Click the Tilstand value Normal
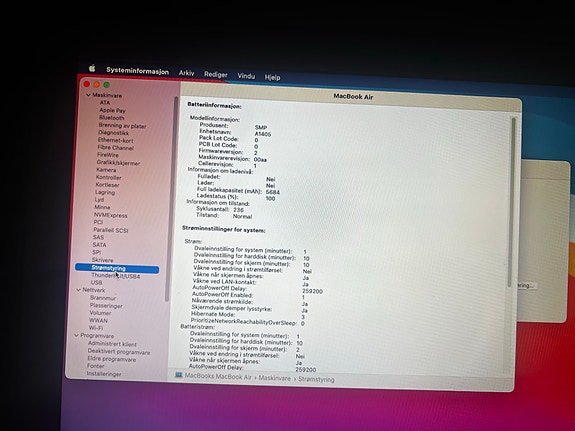Screen dimensions: 575x431 click(x=242, y=216)
